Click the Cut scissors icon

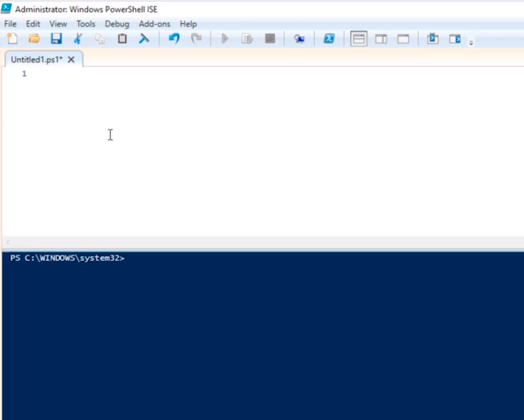(x=78, y=39)
